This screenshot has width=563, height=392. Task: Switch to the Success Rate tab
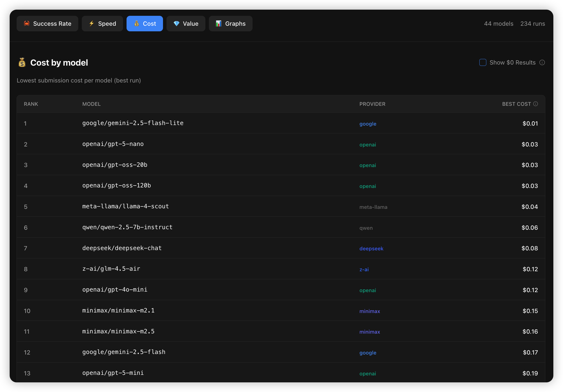47,24
